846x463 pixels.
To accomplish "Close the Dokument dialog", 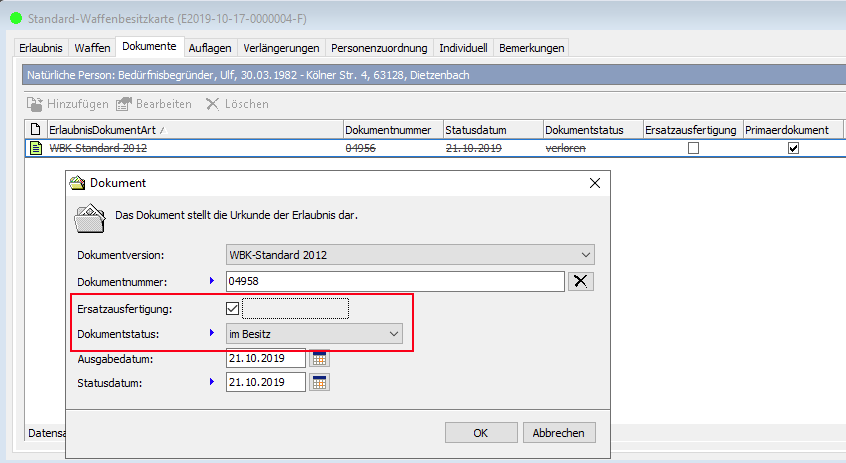I will tap(595, 183).
